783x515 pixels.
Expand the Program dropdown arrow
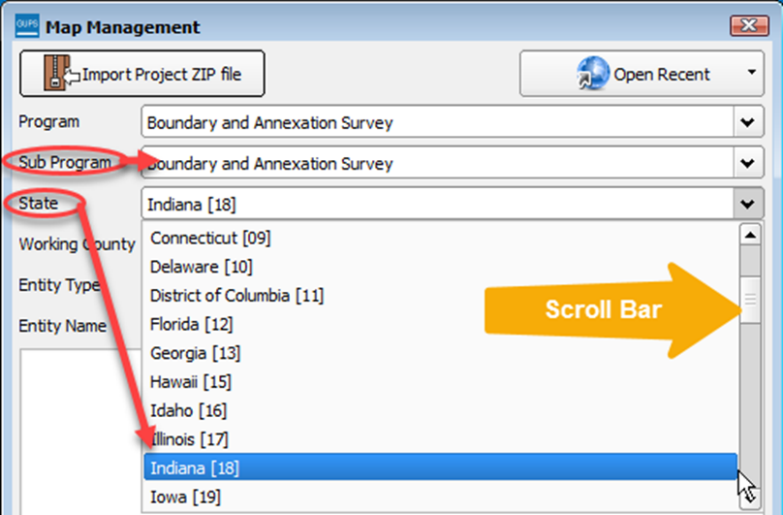(x=747, y=123)
